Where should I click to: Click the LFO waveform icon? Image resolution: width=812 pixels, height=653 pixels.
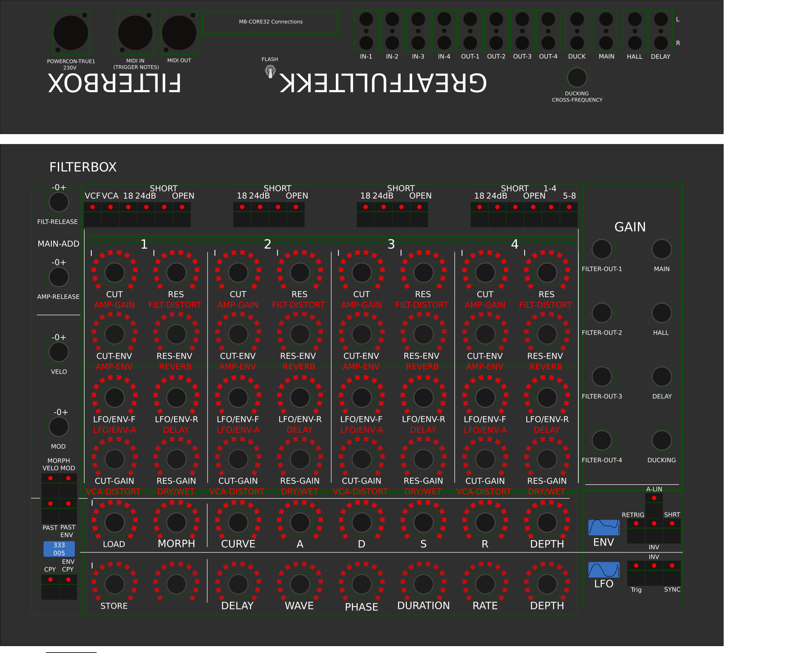tap(604, 569)
